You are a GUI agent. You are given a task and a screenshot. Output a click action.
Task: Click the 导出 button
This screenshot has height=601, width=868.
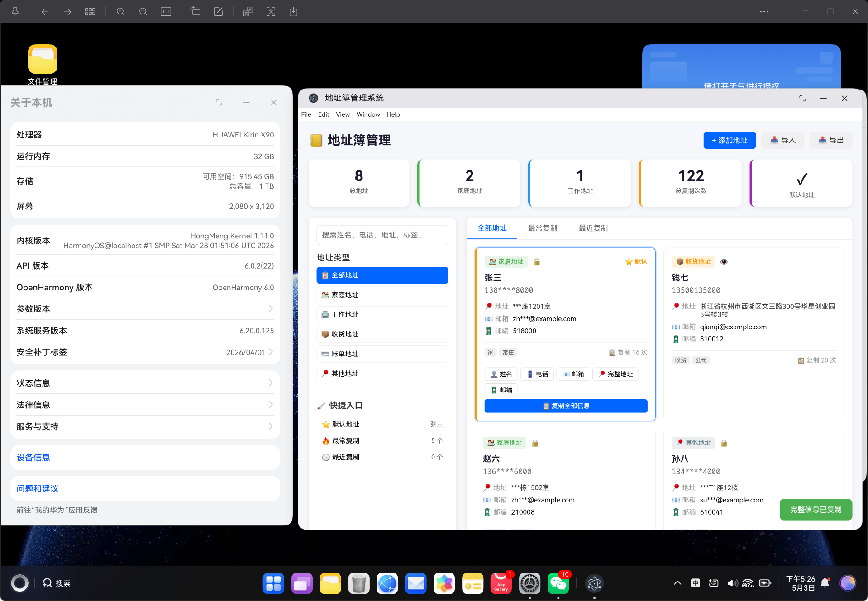tap(831, 140)
